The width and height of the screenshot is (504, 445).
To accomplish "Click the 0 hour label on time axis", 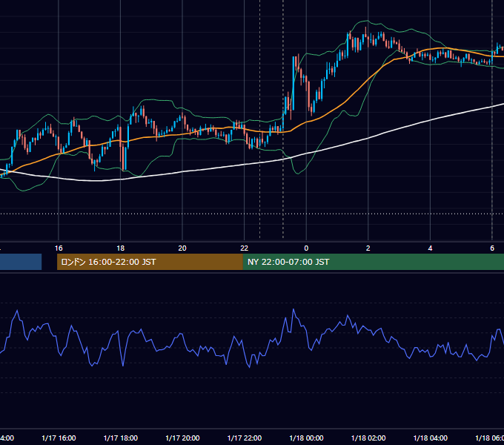I will tap(306, 248).
